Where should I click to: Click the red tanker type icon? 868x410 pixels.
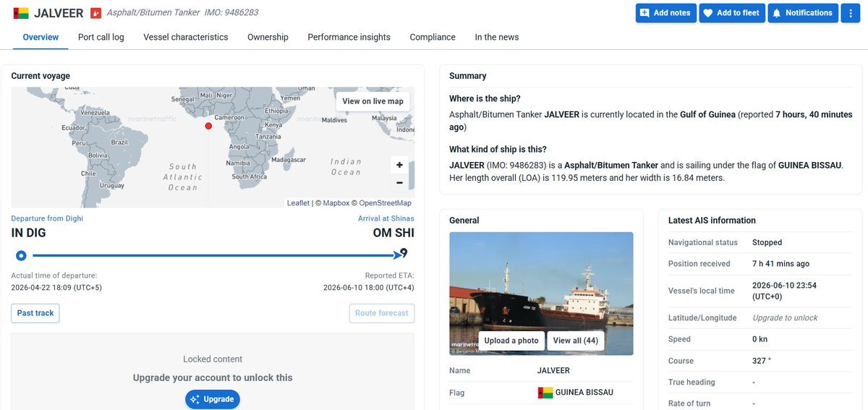tap(95, 13)
